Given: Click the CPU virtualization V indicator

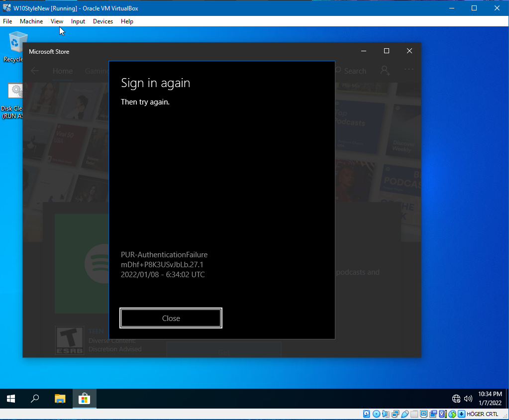Looking at the screenshot, I should [443, 414].
